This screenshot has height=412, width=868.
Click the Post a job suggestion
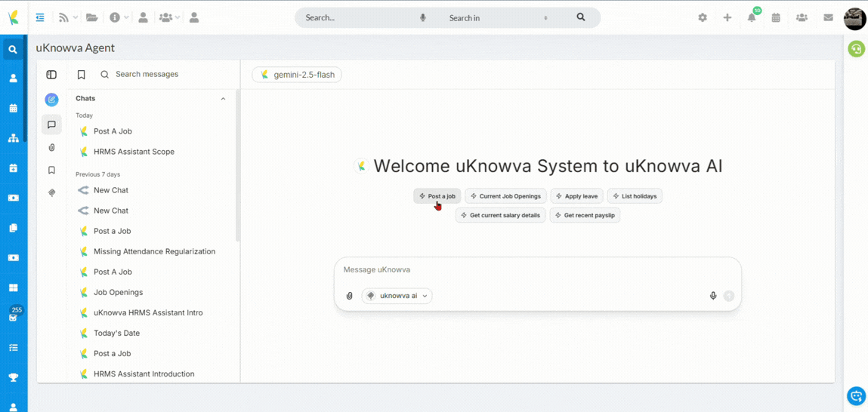pos(437,195)
